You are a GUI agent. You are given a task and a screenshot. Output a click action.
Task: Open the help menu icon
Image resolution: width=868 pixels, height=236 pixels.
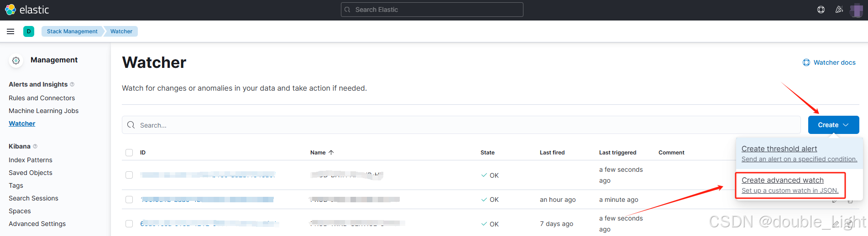pyautogui.click(x=821, y=10)
